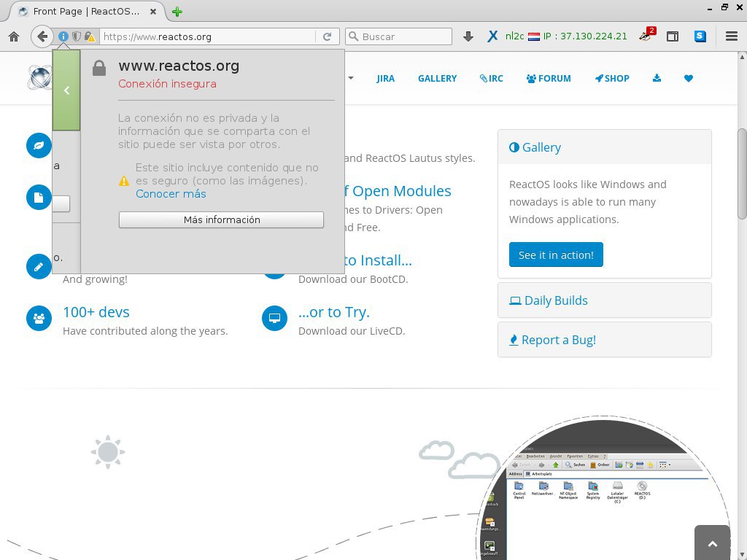Click the site information 'i' icon
The image size is (747, 560).
[63, 36]
